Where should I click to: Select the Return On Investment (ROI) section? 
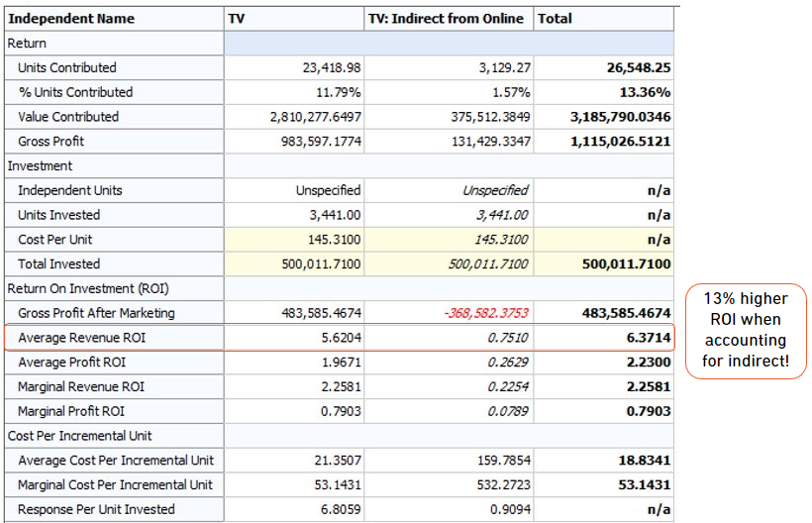click(88, 288)
